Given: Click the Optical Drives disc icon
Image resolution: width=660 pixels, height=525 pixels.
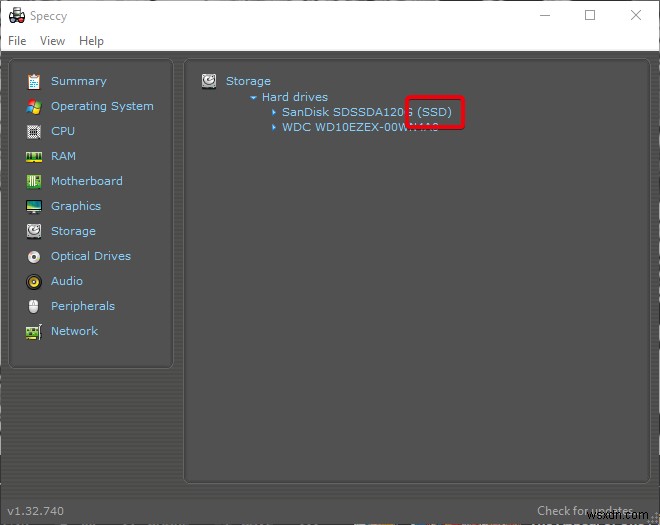Looking at the screenshot, I should click(34, 256).
